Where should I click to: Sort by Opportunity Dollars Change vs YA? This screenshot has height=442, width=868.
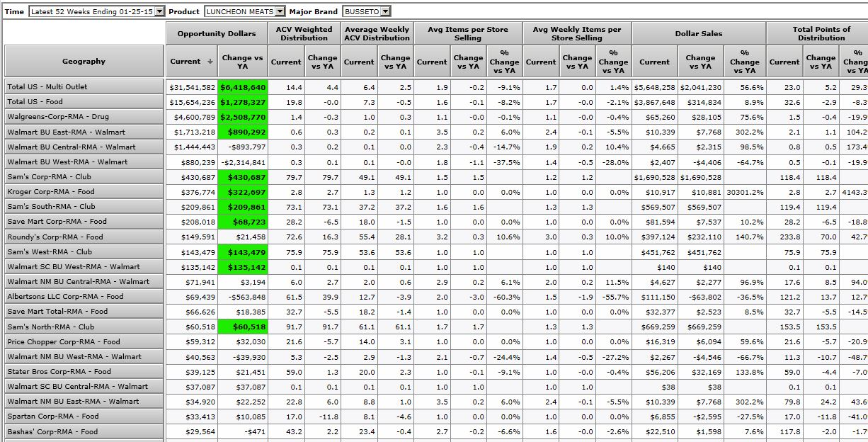point(242,62)
